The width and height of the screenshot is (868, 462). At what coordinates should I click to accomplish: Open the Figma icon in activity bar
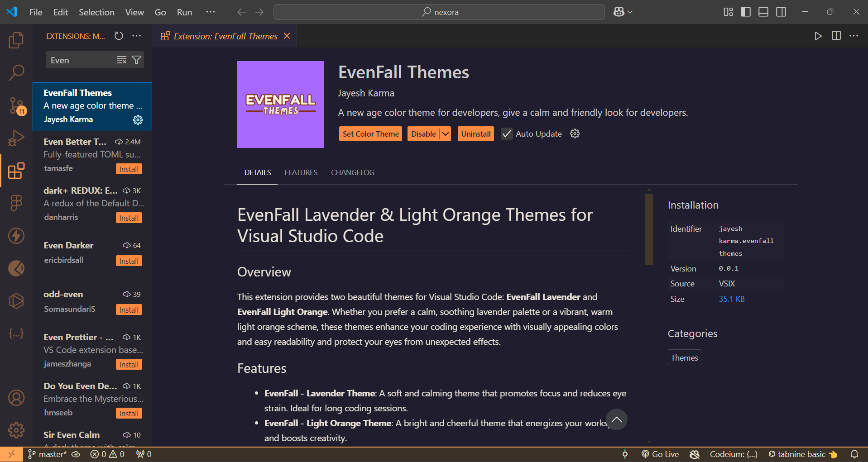point(16,203)
